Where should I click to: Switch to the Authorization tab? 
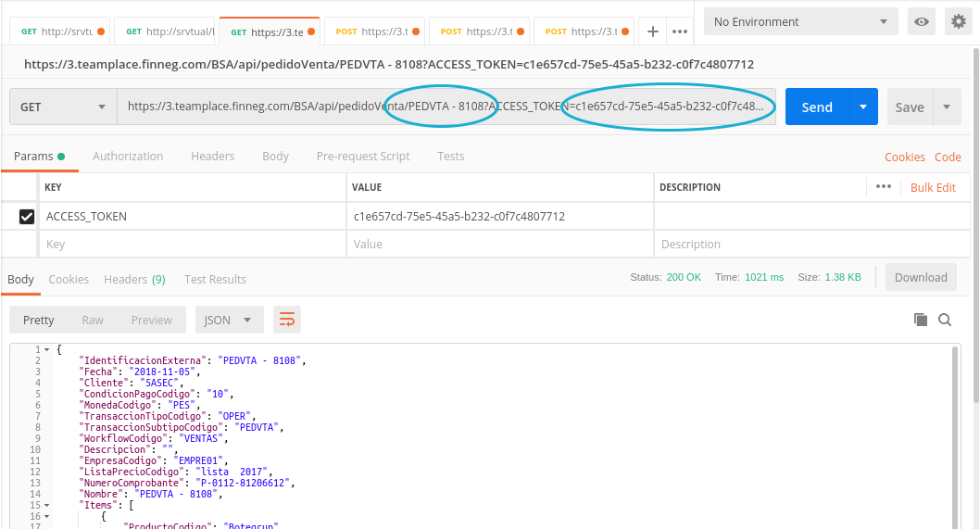(128, 156)
